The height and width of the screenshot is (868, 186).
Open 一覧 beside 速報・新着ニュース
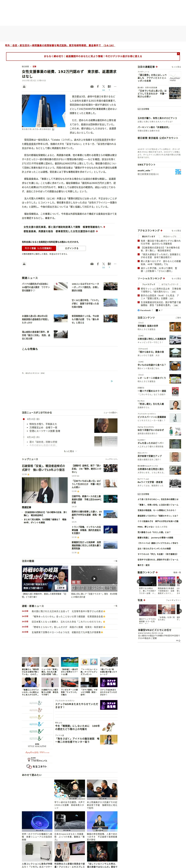coord(115,606)
